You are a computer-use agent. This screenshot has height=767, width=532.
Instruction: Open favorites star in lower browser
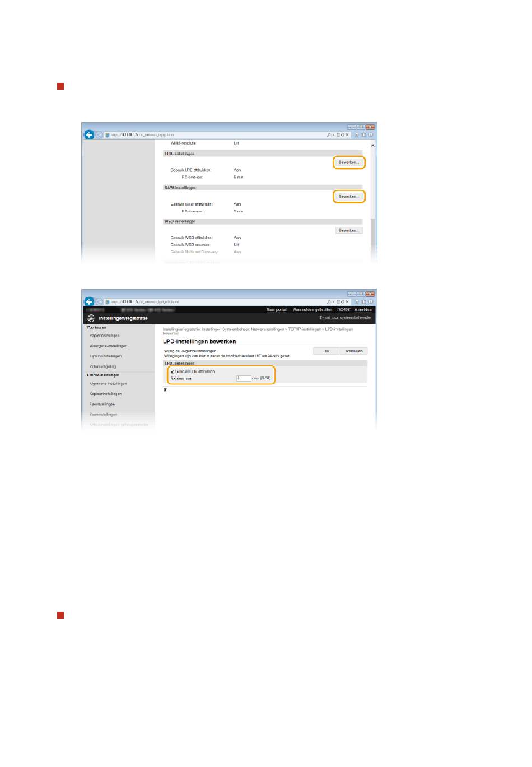(x=365, y=301)
